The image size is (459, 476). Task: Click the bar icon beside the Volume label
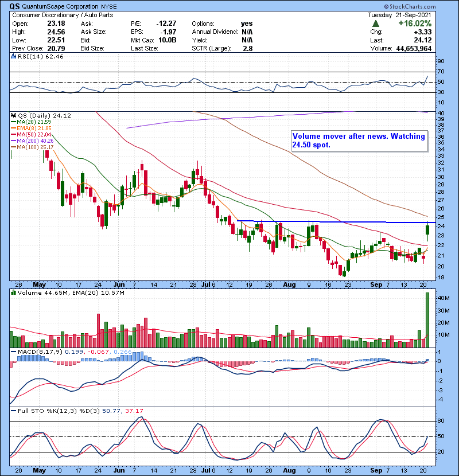(x=13, y=292)
